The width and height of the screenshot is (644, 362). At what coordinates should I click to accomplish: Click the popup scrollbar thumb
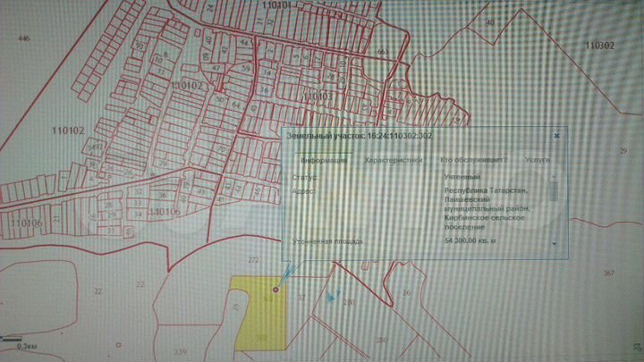554,191
